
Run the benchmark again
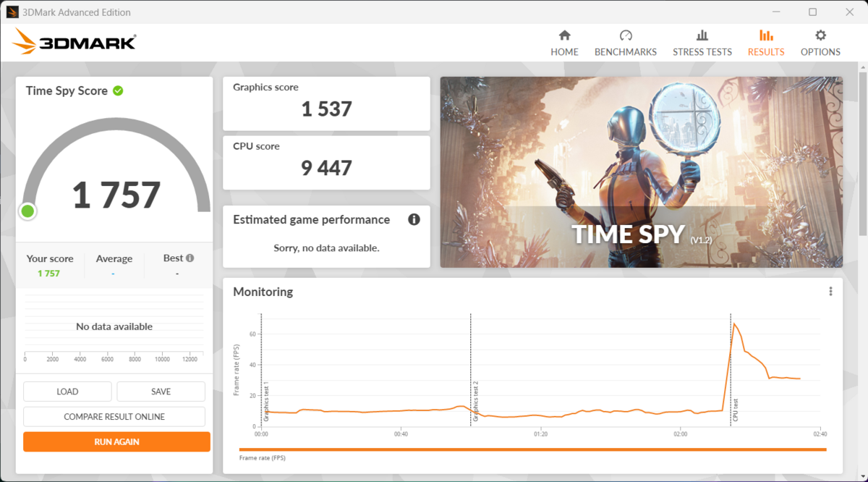(116, 441)
